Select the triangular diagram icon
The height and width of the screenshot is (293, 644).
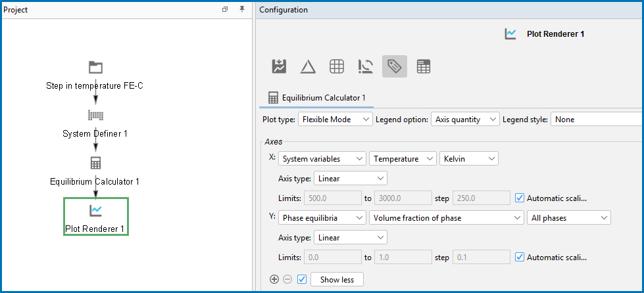coord(308,66)
